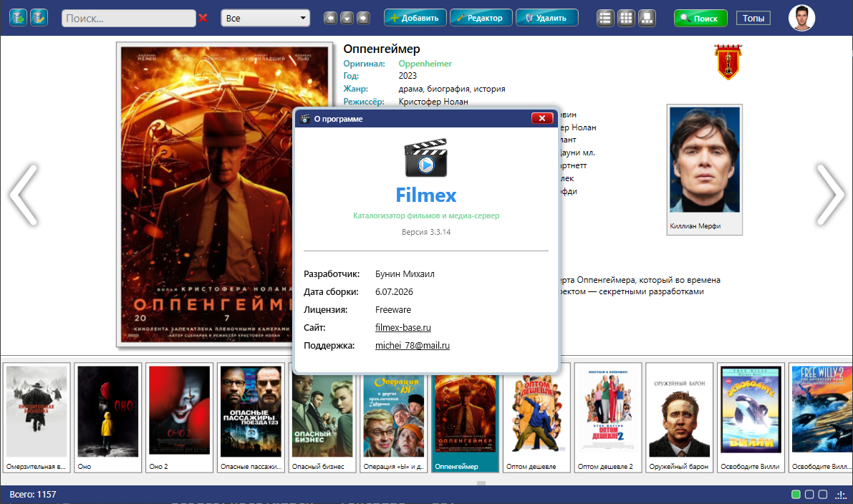Click the Киллиан Мерфи actor photo card
853x504 pixels.
[x=705, y=170]
